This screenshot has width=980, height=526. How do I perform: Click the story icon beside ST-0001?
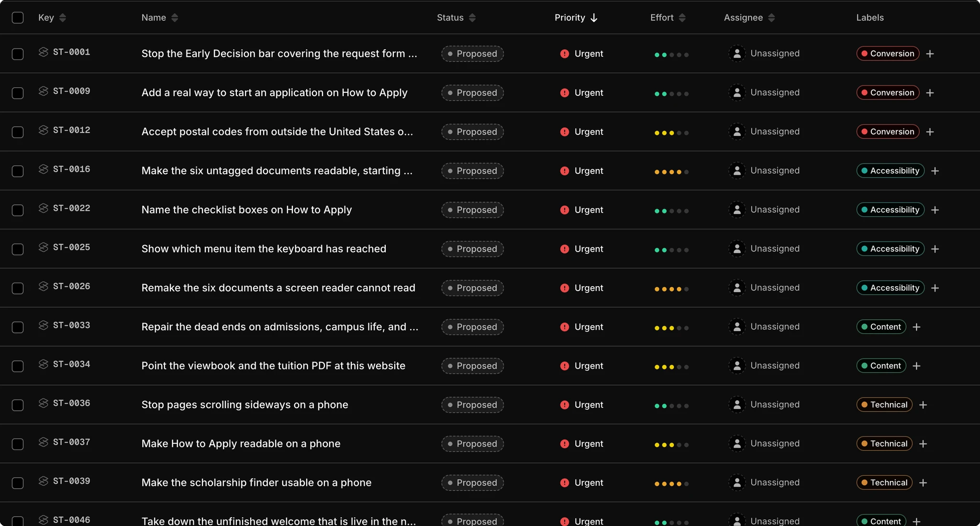coord(44,52)
